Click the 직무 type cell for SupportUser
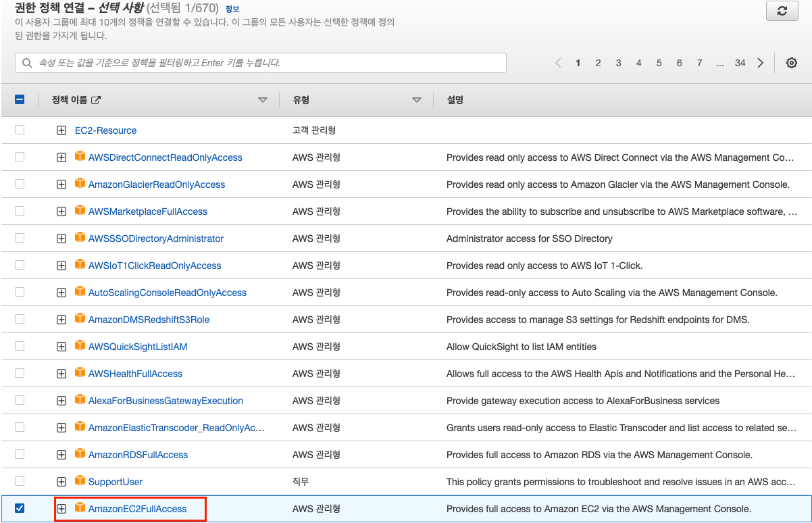 point(301,482)
